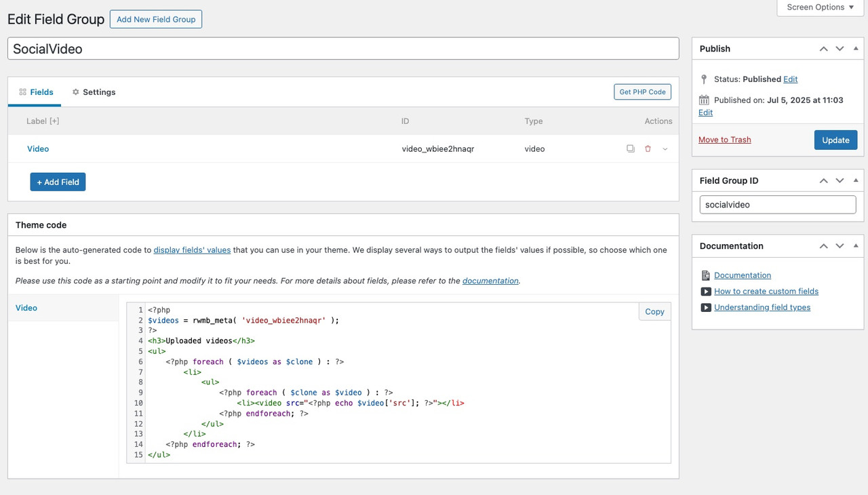Image resolution: width=868 pixels, height=495 pixels.
Task: Click Get PHP Code button
Action: coord(642,92)
